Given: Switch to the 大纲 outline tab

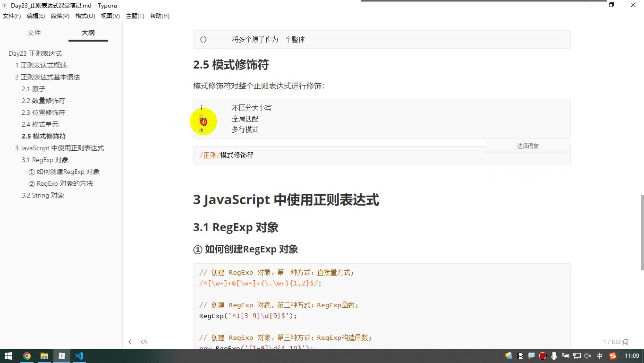Looking at the screenshot, I should [88, 33].
